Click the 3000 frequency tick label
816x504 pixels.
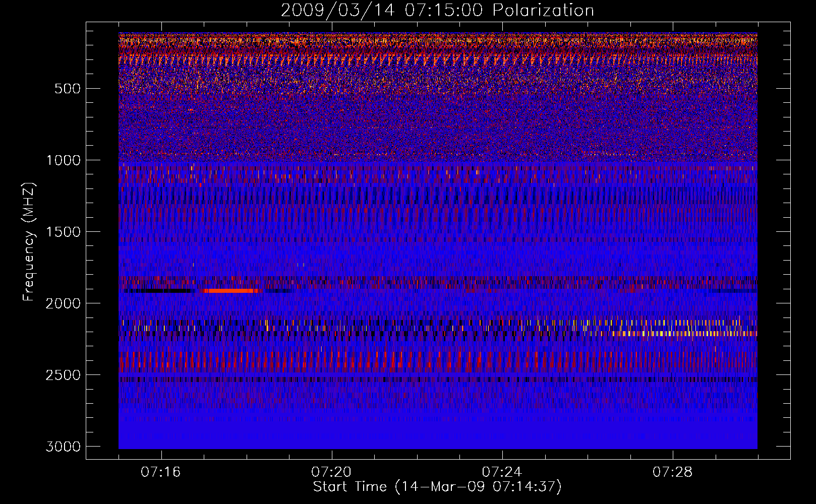[x=63, y=447]
